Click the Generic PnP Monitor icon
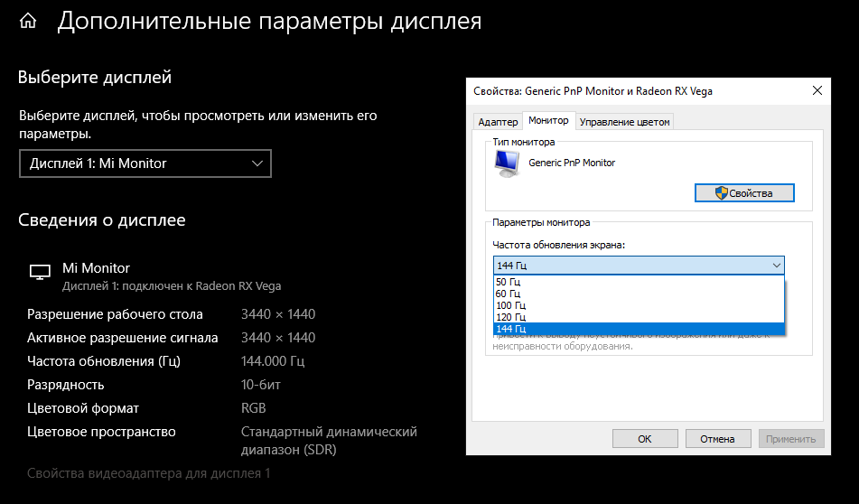The height and width of the screenshot is (504, 859). [x=508, y=163]
